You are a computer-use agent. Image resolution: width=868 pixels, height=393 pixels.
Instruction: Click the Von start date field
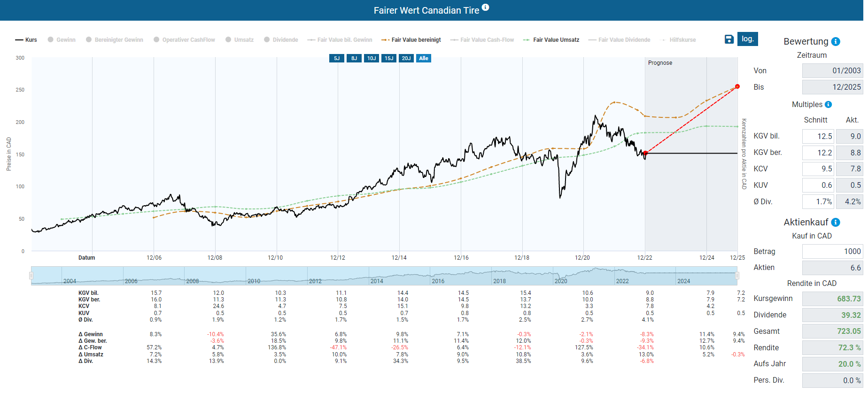832,71
